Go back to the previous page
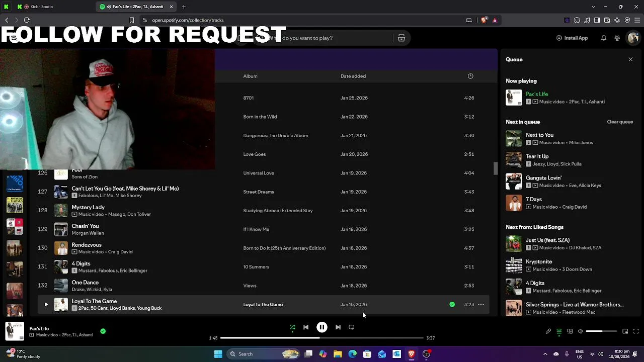 7,20
